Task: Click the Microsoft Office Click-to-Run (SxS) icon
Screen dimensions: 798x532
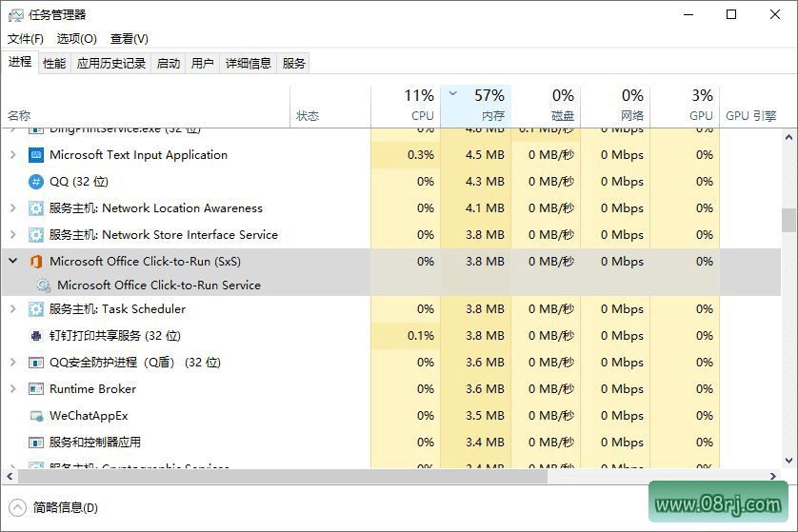Action: 36,262
